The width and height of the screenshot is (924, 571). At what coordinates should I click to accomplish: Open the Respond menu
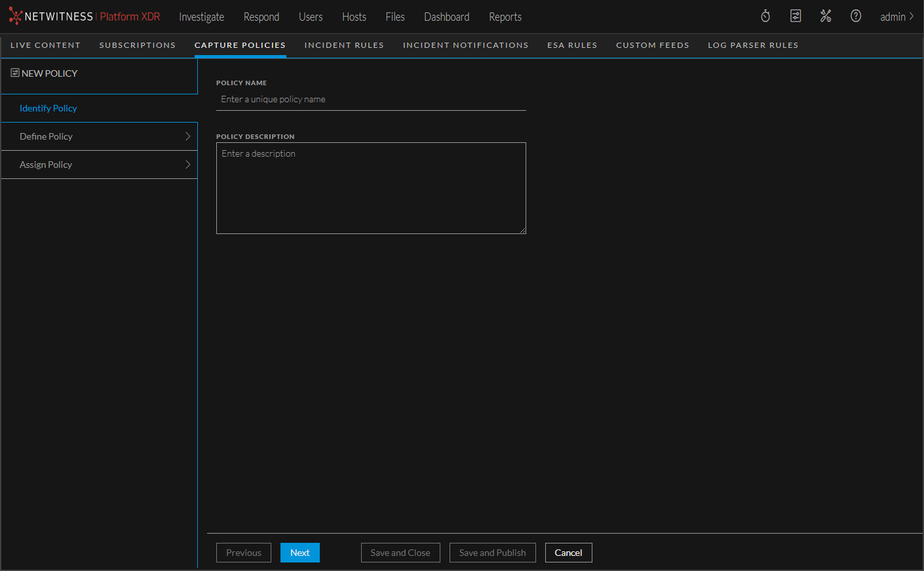(261, 17)
